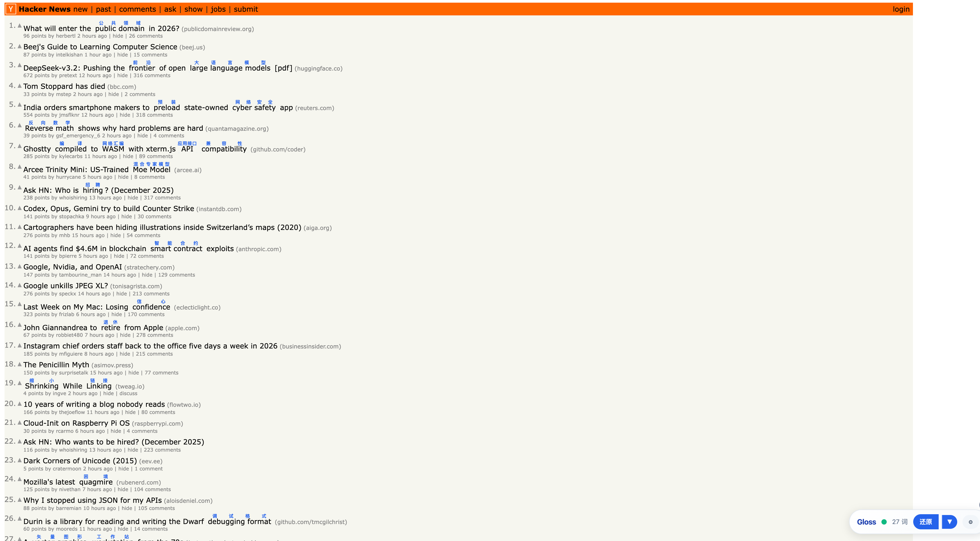The width and height of the screenshot is (980, 541).
Task: Open user profile of whoishiring
Action: tap(73, 198)
